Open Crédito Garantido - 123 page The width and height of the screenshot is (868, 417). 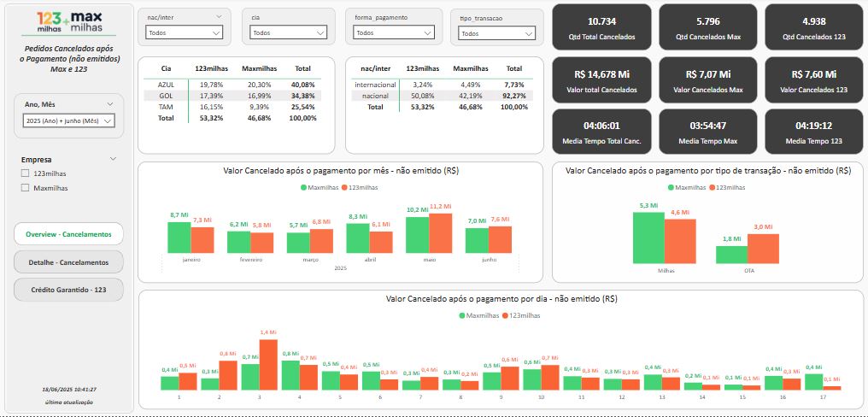pos(68,290)
